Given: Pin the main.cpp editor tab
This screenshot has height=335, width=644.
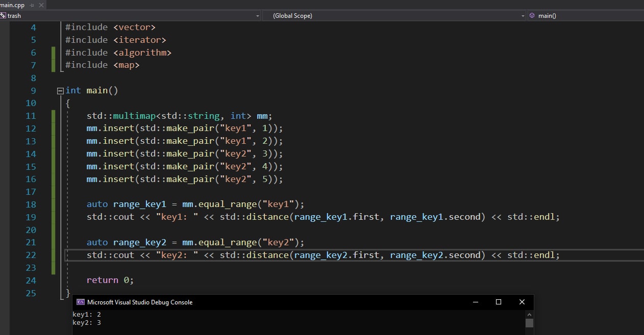Looking at the screenshot, I should point(31,5).
